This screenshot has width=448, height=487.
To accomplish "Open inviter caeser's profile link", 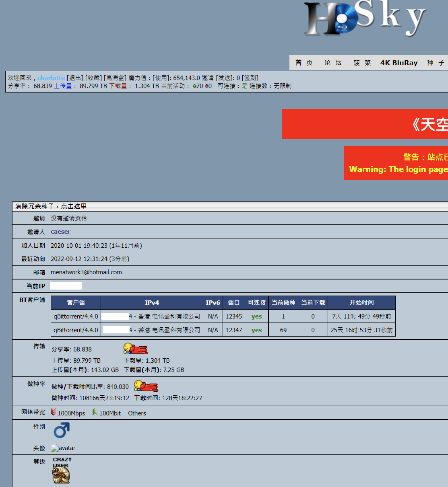I will [60, 232].
